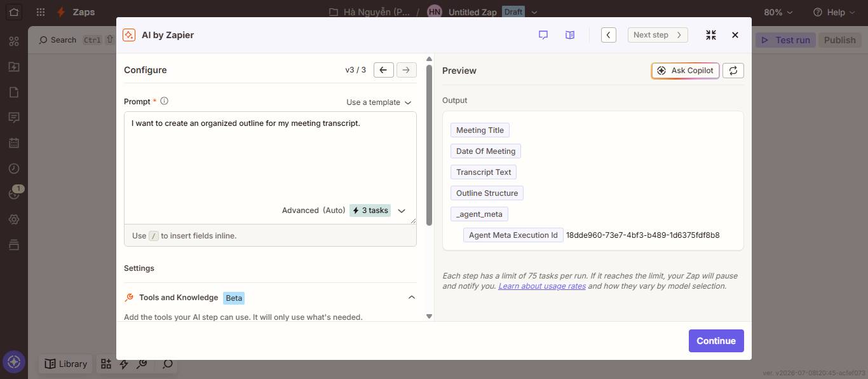Click the Hà Nguyễn folder breadcrumb
Screen dimensions: 868x379
[x=370, y=12]
